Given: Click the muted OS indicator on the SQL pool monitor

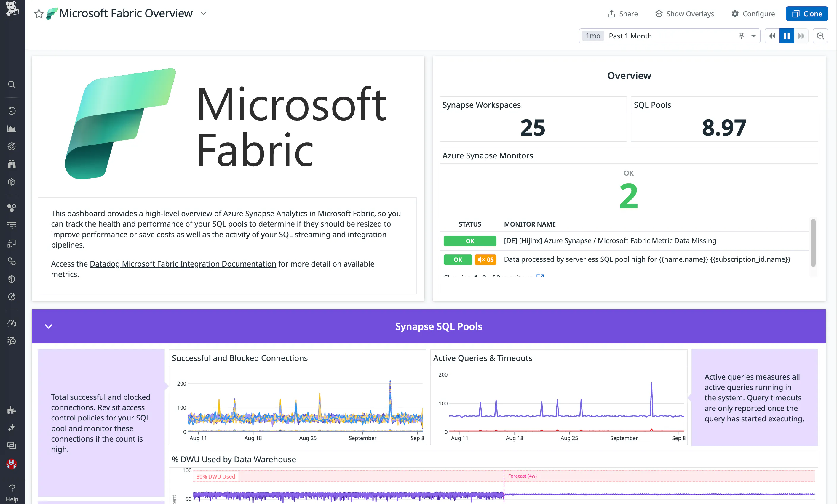Looking at the screenshot, I should [x=485, y=259].
